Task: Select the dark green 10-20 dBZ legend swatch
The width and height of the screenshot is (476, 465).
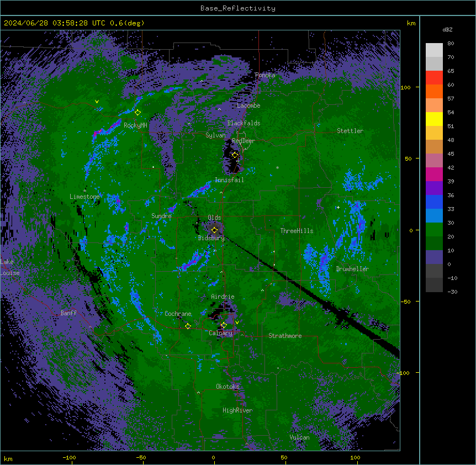Action: tap(434, 244)
